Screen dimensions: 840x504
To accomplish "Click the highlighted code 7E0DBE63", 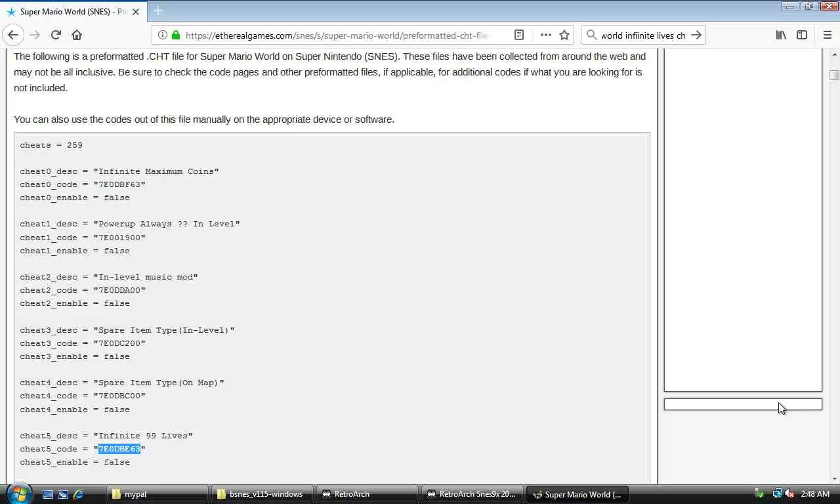I will click(x=119, y=449).
